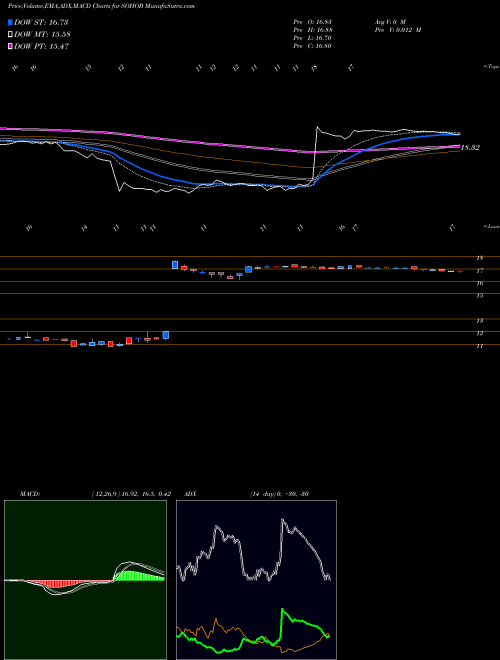The width and height of the screenshot is (500, 660).
Task: Click the magenta DOW PT legend swatch
Action: click(10, 47)
